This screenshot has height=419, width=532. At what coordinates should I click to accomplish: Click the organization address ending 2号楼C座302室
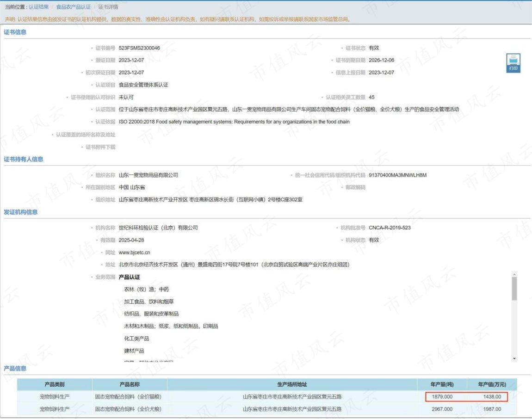coord(210,199)
